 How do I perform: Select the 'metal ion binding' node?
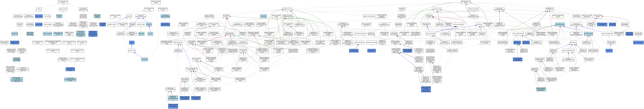47,34
